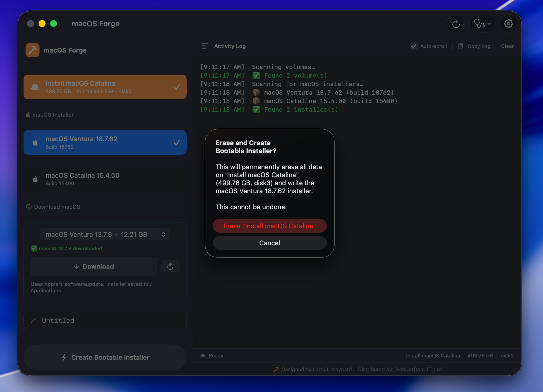Viewport: 543px width, 392px height.
Task: Click package icon beside Catalina log entry
Action: click(256, 101)
